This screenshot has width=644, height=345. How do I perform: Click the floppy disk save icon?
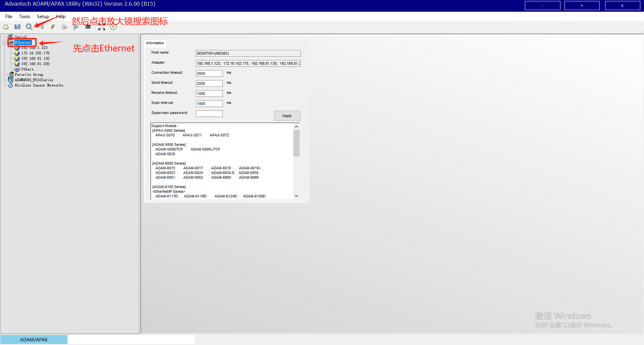point(17,27)
